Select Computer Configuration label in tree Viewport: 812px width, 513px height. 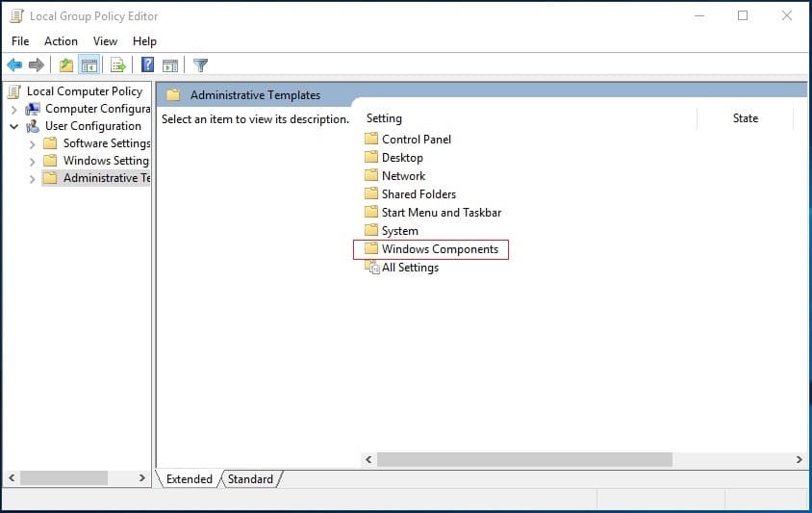pyautogui.click(x=98, y=109)
